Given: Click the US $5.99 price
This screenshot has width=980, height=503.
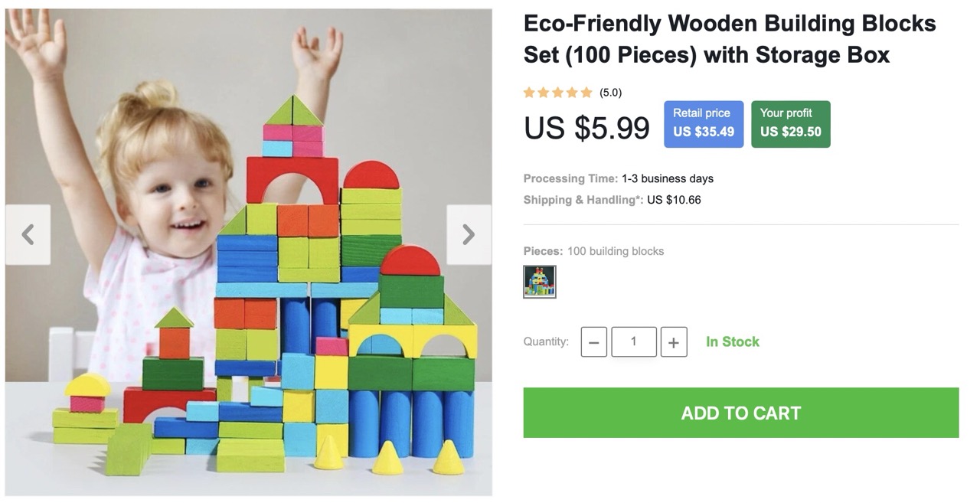Looking at the screenshot, I should [586, 128].
